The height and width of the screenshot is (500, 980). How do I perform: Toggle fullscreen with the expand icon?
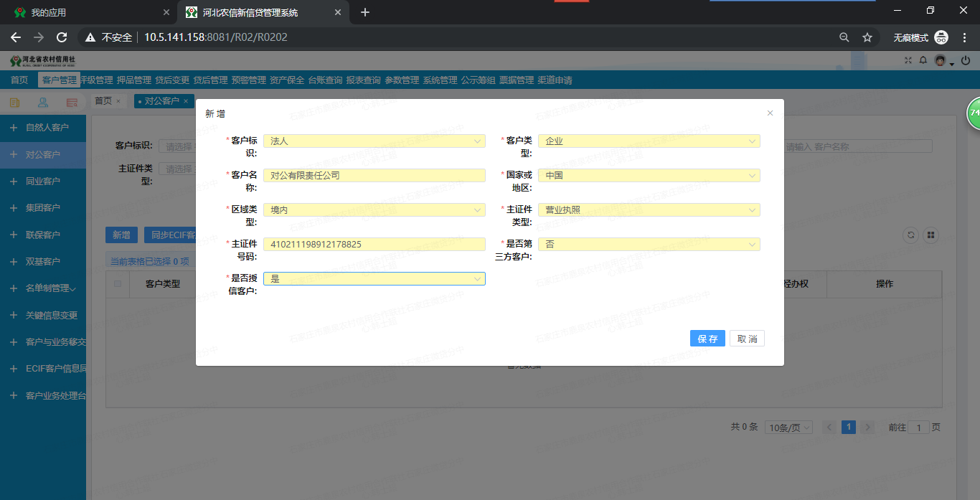pyautogui.click(x=908, y=60)
